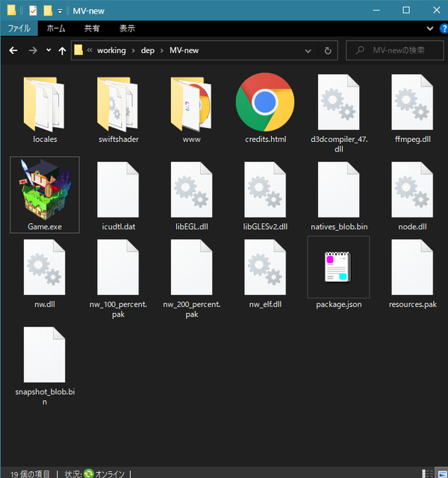Click the new folder icon in title bar
The height and width of the screenshot is (478, 448).
tap(48, 10)
